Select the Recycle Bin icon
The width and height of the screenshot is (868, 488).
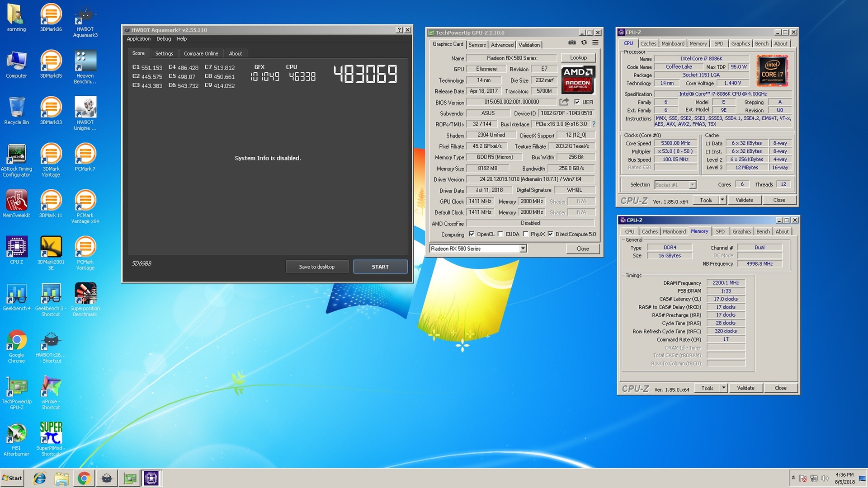(16, 111)
